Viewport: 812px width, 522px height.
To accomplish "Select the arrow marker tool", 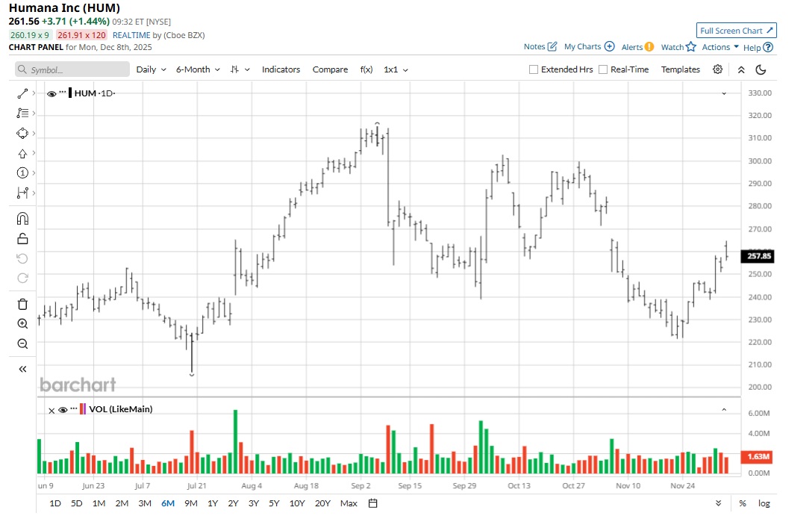I will 22,153.
